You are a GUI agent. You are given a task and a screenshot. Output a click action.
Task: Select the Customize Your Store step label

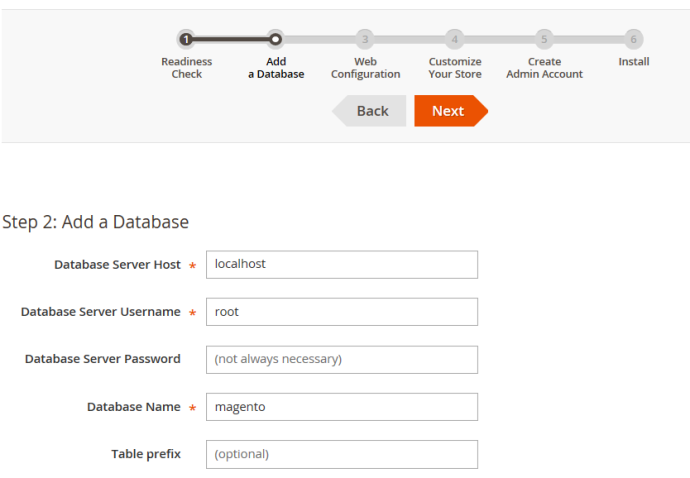455,68
